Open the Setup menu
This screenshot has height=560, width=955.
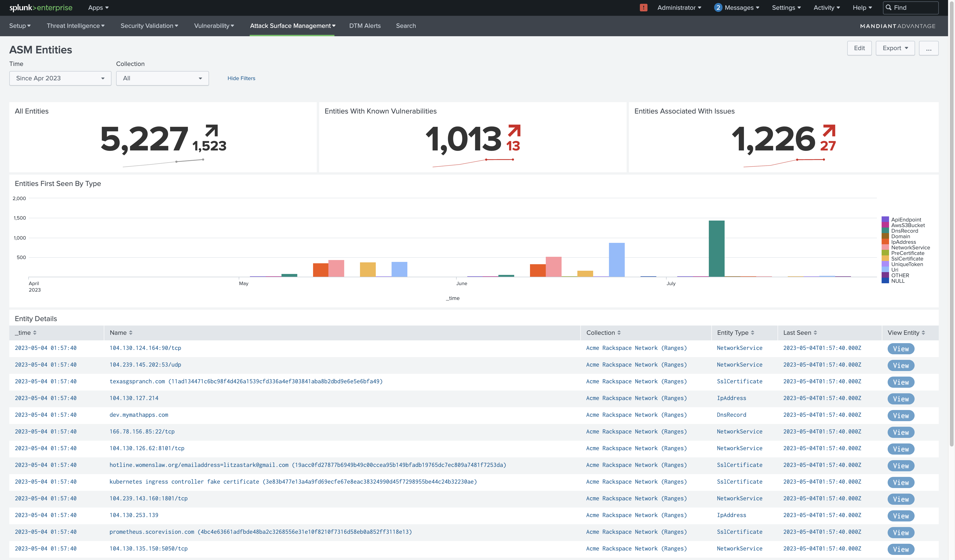(x=20, y=26)
